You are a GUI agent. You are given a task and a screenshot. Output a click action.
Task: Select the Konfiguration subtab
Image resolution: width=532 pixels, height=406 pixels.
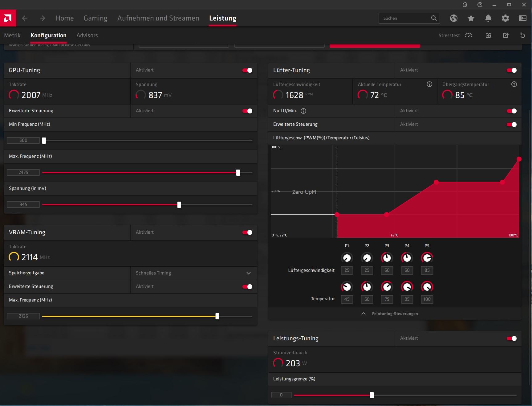click(48, 35)
